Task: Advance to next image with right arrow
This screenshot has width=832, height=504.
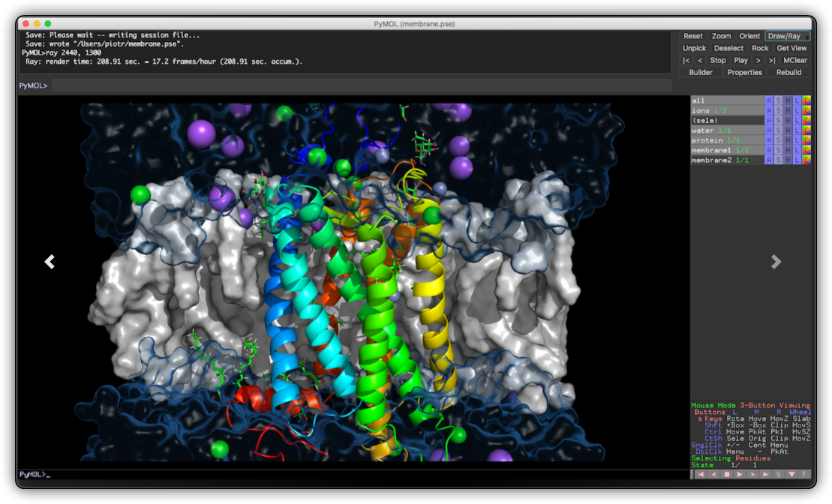Action: (776, 261)
